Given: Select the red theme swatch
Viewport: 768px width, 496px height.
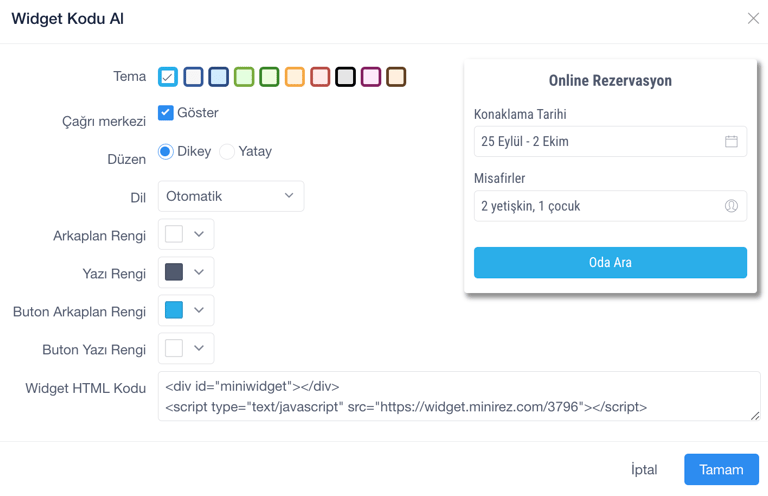Looking at the screenshot, I should [x=320, y=77].
